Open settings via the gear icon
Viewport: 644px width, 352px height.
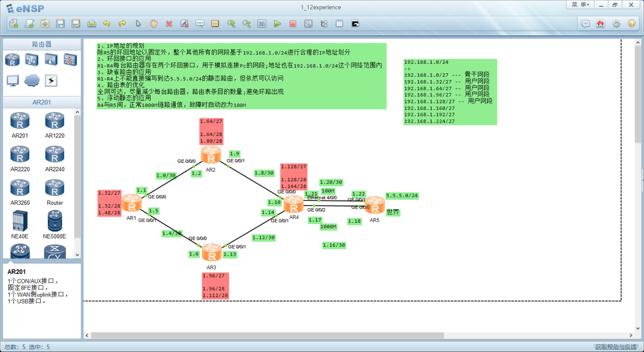point(616,24)
